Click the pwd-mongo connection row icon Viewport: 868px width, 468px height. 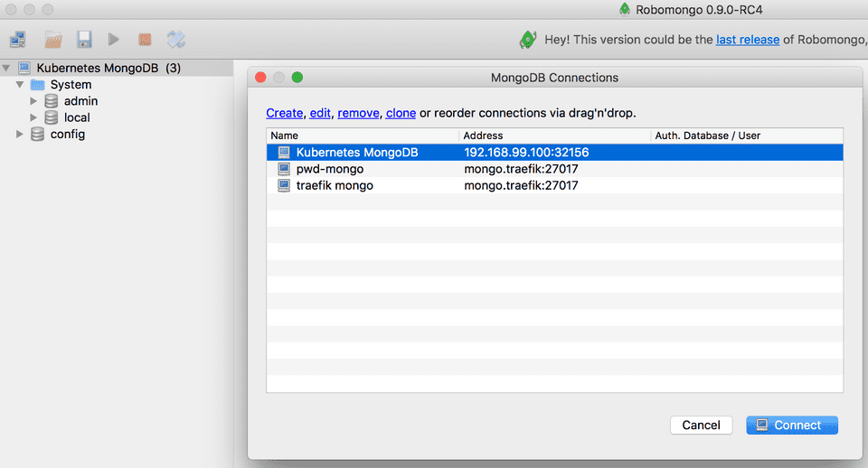coord(284,169)
